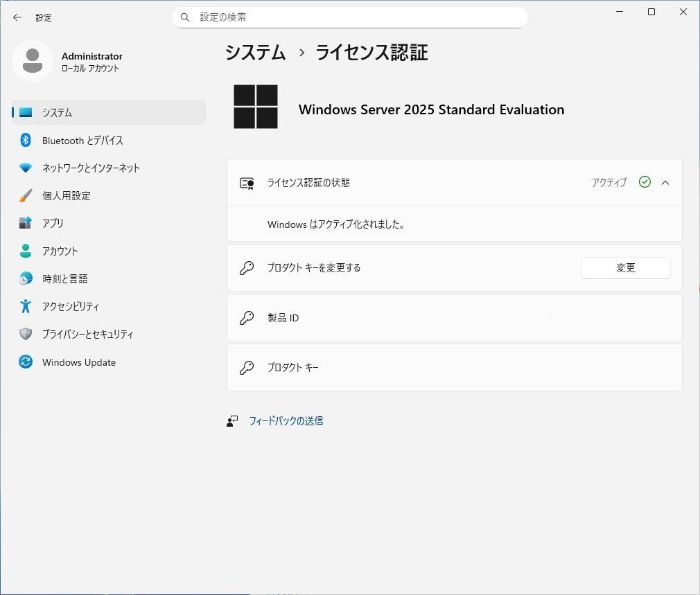Click the back arrow in the title bar
Image resolution: width=700 pixels, height=595 pixels.
coord(17,17)
